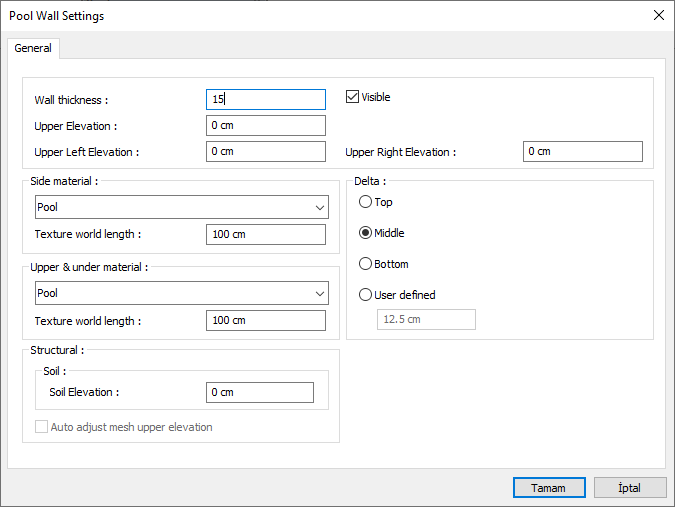Image resolution: width=675 pixels, height=507 pixels.
Task: Click the Soil Elevation input field
Action: pos(259,392)
